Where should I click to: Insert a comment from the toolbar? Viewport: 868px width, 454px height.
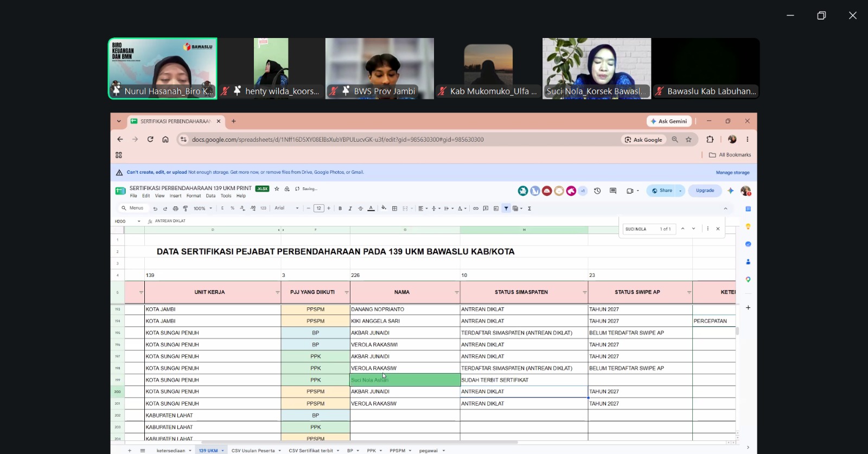pos(486,209)
